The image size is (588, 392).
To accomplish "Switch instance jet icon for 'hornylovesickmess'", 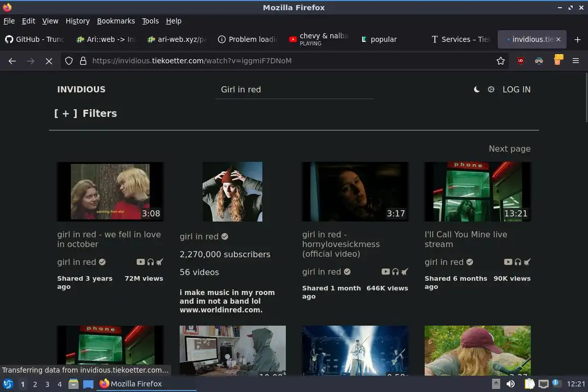I will coord(405,272).
